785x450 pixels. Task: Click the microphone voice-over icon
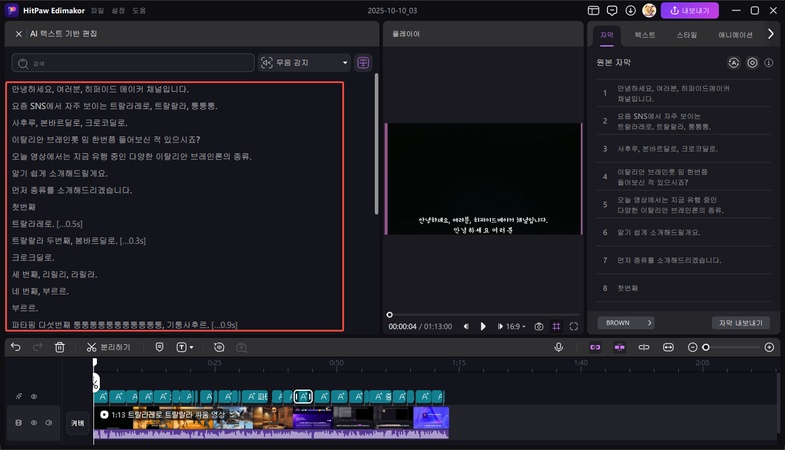(x=559, y=347)
